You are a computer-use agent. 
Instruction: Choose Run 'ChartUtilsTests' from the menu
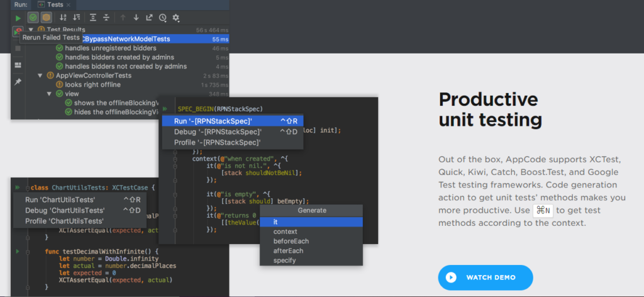pyautogui.click(x=80, y=199)
